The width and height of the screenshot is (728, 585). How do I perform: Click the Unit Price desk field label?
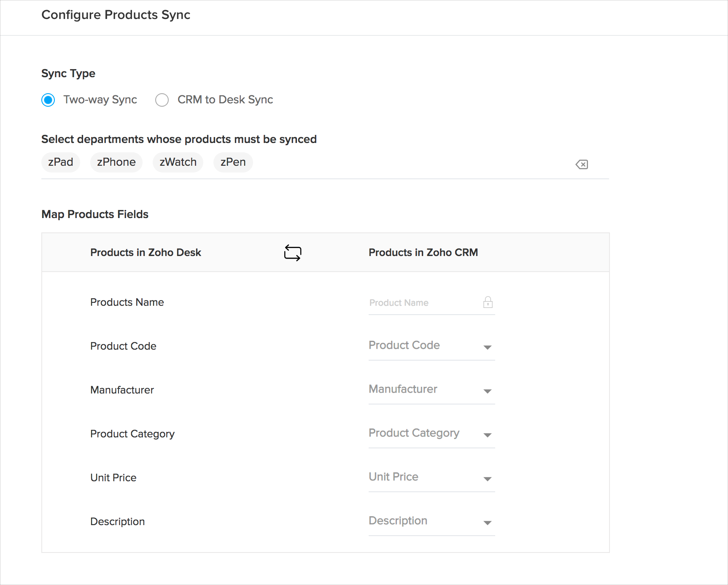pos(113,477)
